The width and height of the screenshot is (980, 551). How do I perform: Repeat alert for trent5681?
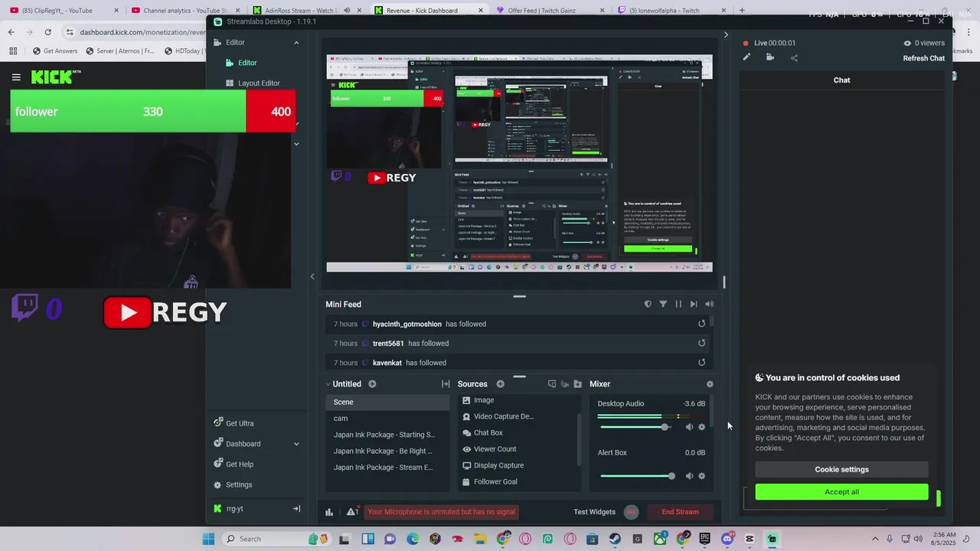click(x=701, y=343)
